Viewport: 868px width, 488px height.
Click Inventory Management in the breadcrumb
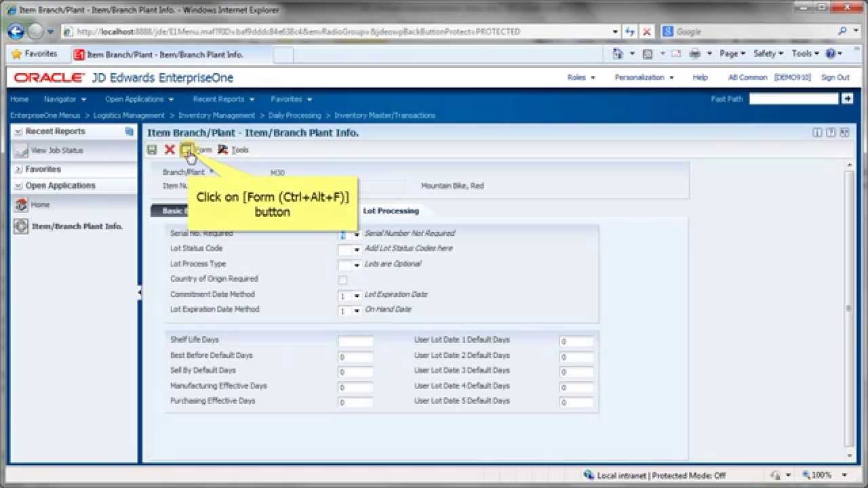pyautogui.click(x=217, y=115)
